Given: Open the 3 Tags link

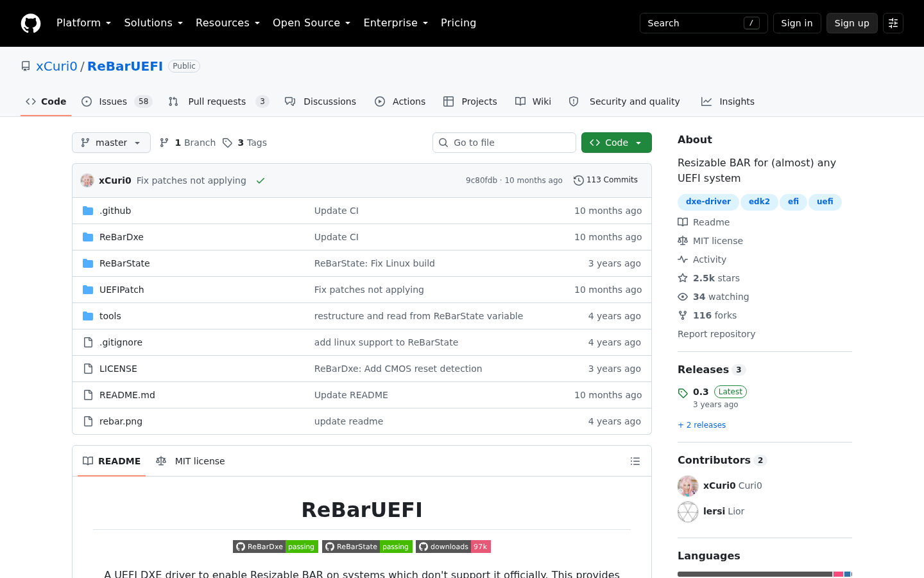Looking at the screenshot, I should (244, 143).
